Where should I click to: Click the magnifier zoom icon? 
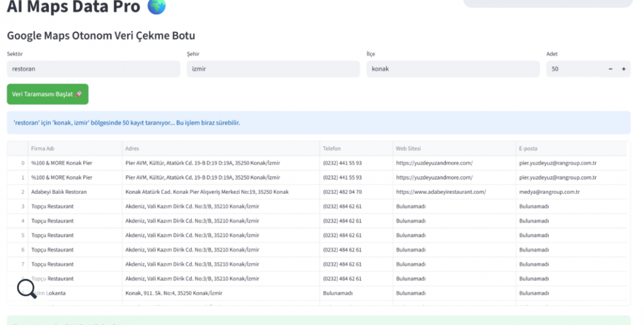[26, 288]
